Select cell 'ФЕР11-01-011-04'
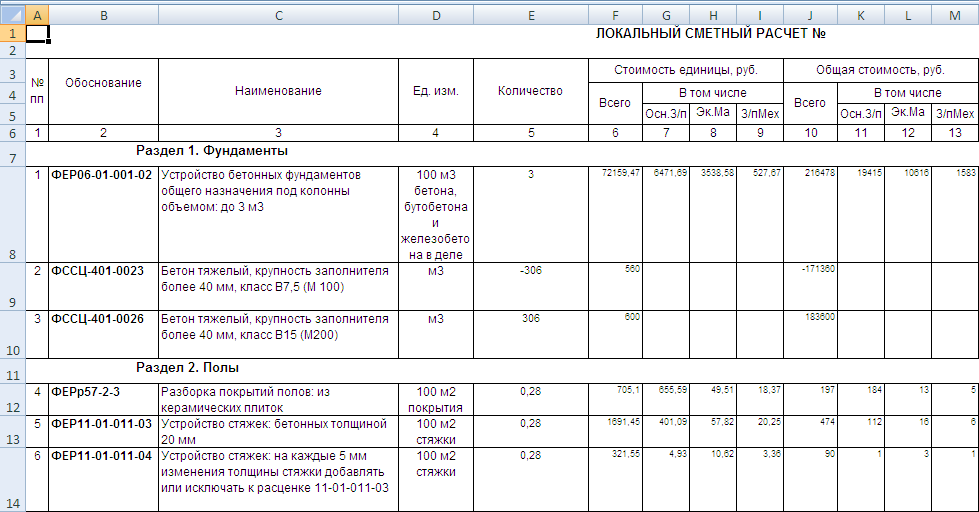Image resolution: width=979 pixels, height=512 pixels. click(x=104, y=480)
